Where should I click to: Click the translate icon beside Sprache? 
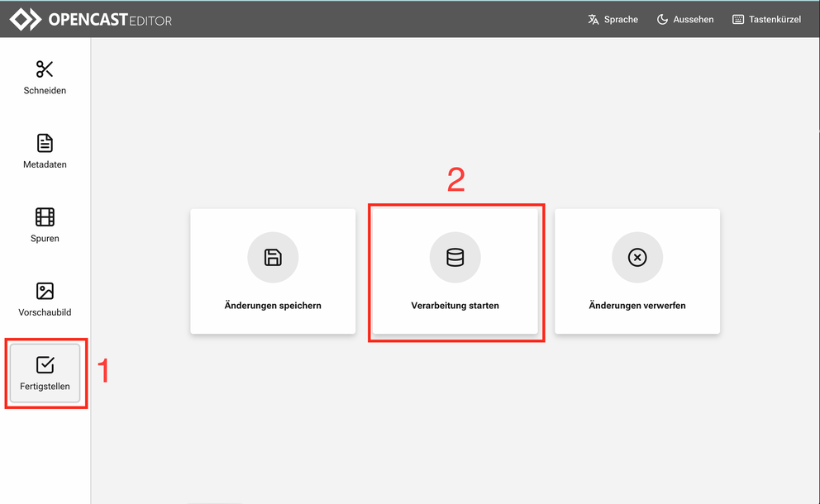point(593,19)
